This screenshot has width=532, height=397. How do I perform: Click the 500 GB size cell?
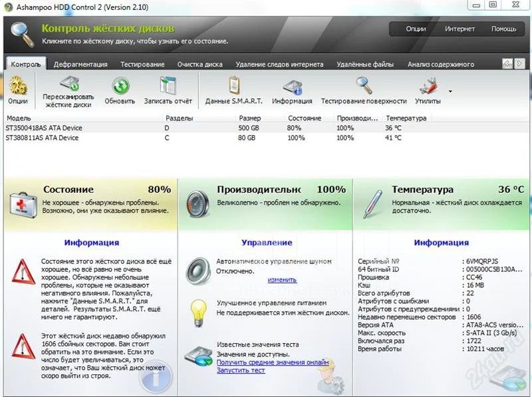click(x=248, y=128)
